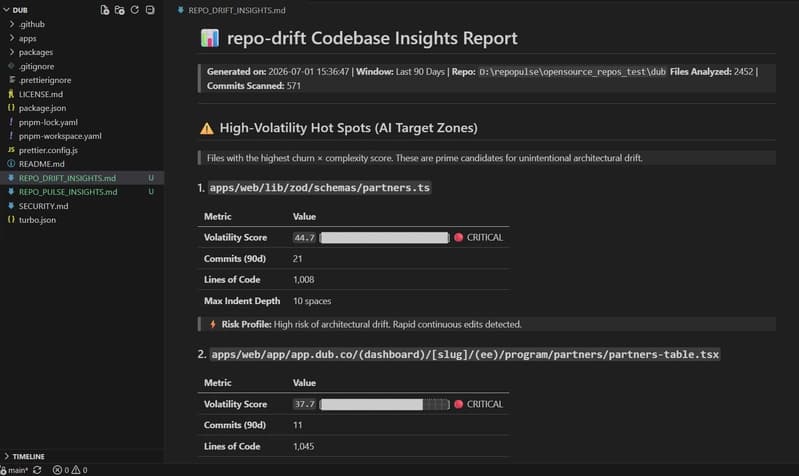The image size is (799, 476).
Task: Collapse all folders in explorer
Action: pos(150,10)
